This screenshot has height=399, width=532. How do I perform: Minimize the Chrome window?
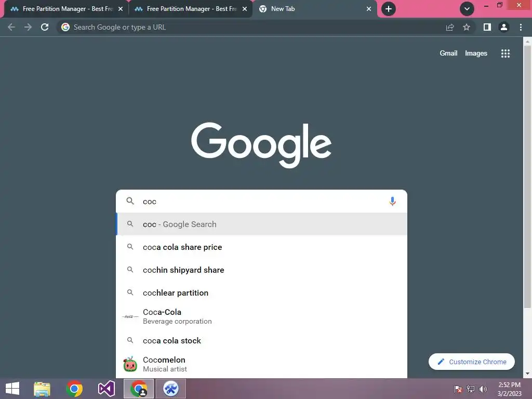click(x=486, y=5)
